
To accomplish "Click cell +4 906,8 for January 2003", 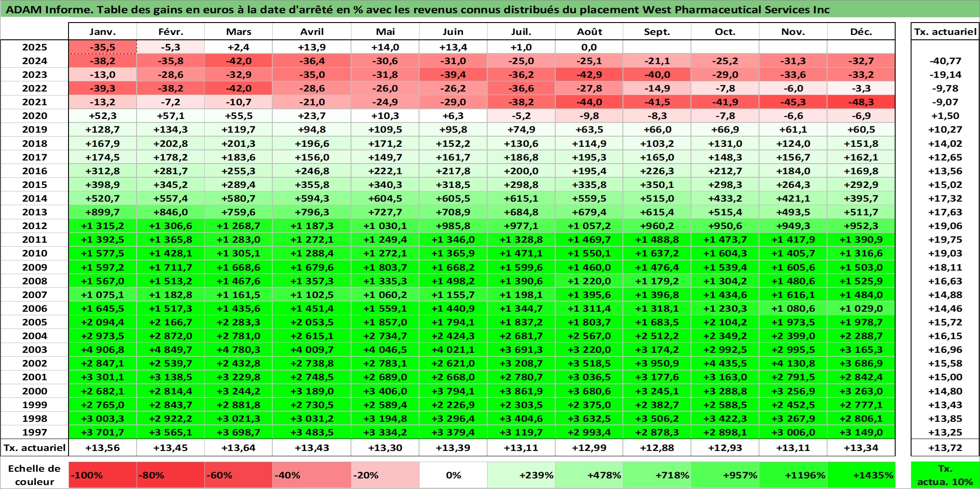I will click(x=103, y=350).
